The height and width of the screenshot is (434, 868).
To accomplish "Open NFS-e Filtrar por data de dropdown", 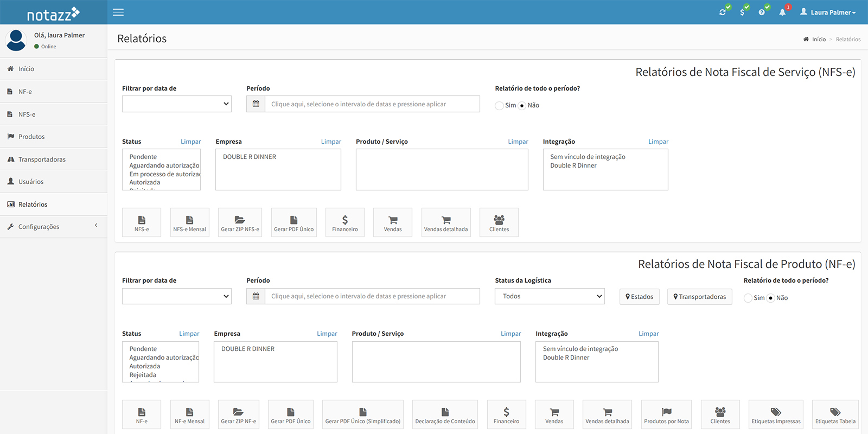I will click(177, 104).
